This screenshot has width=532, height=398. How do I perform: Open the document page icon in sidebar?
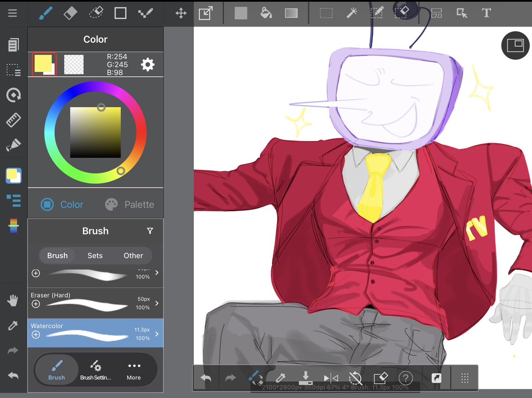pos(13,45)
